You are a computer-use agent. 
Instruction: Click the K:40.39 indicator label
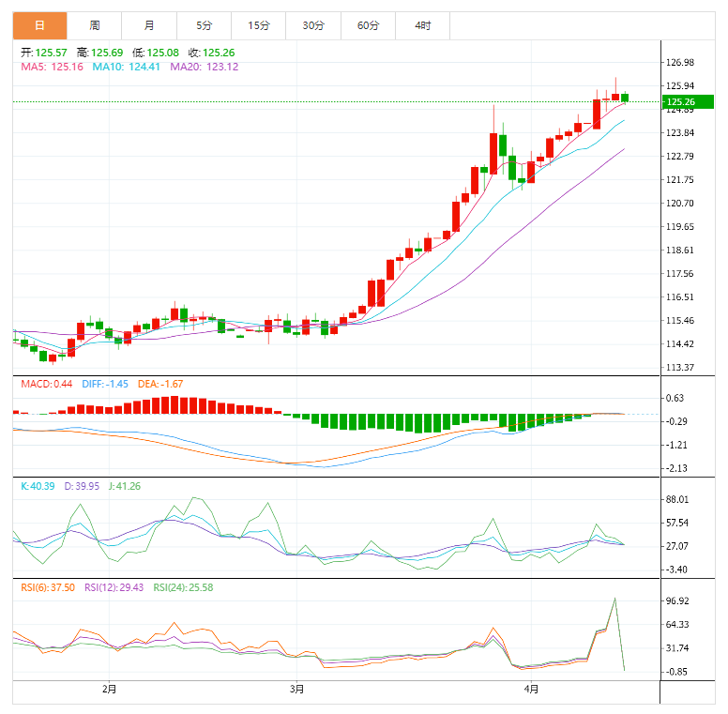[x=38, y=487]
